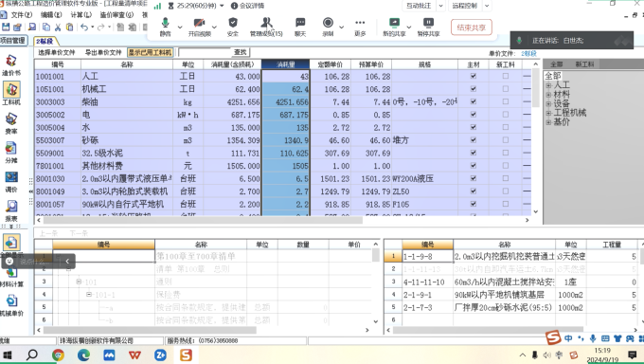Open the 造价书 sidebar module

(x=11, y=65)
